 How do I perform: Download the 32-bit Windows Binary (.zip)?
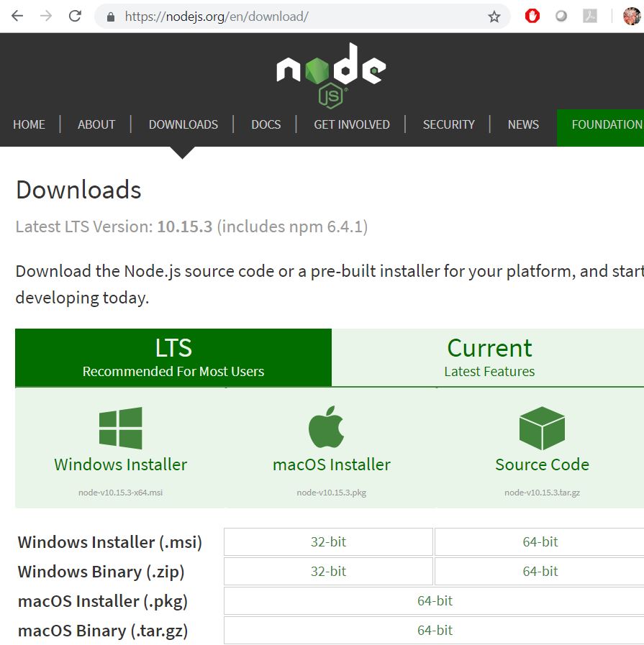point(328,571)
